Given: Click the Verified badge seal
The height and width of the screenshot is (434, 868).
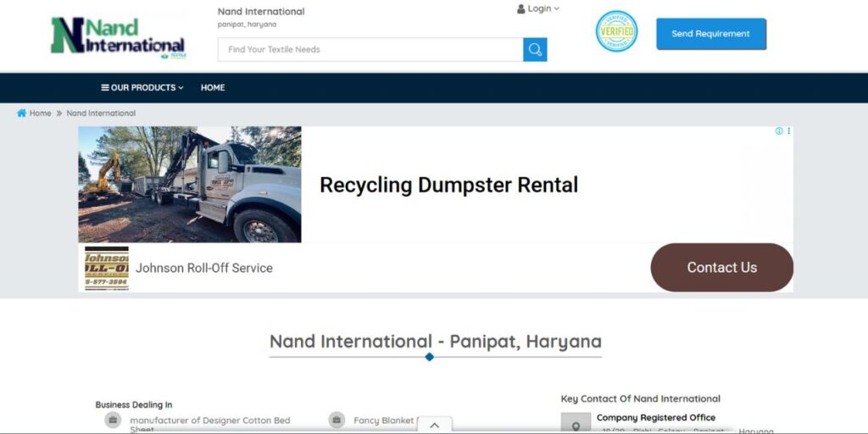Looking at the screenshot, I should (x=616, y=31).
